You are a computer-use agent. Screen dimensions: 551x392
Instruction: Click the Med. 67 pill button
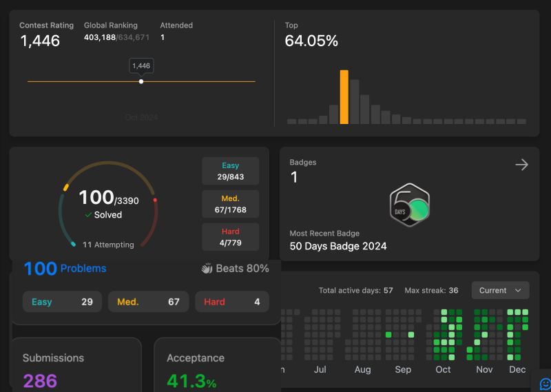148,302
